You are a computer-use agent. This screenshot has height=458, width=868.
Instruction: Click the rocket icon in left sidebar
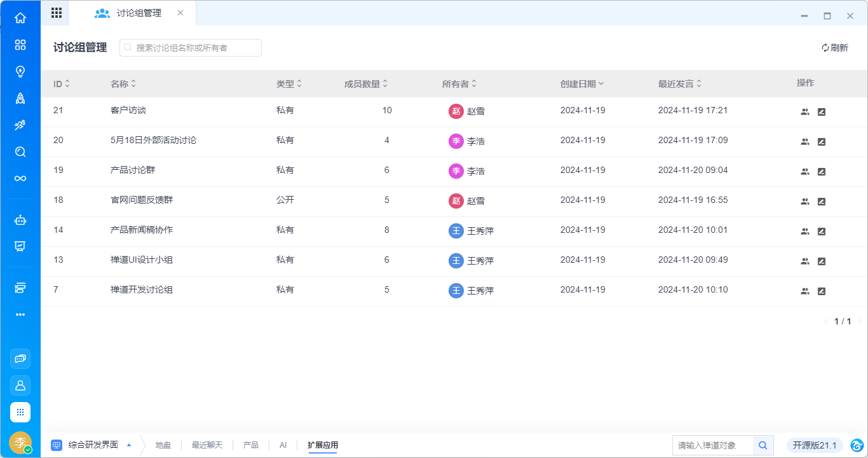coord(20,98)
